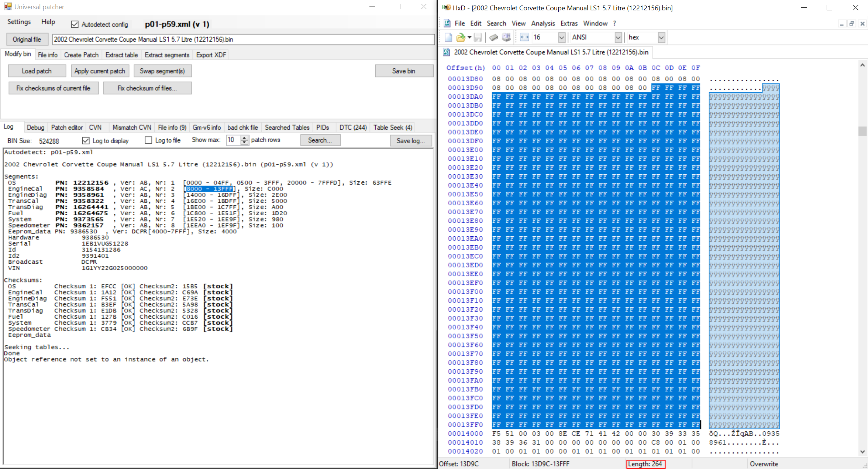Screen dimensions: 868x469
Task: Click the Save log... button
Action: pyautogui.click(x=410, y=140)
